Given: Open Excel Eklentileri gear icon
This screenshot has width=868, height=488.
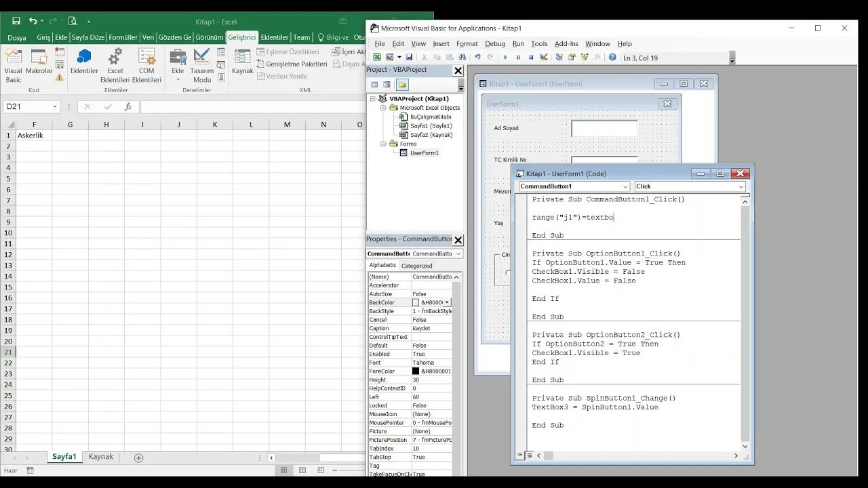Looking at the screenshot, I should point(115,65).
